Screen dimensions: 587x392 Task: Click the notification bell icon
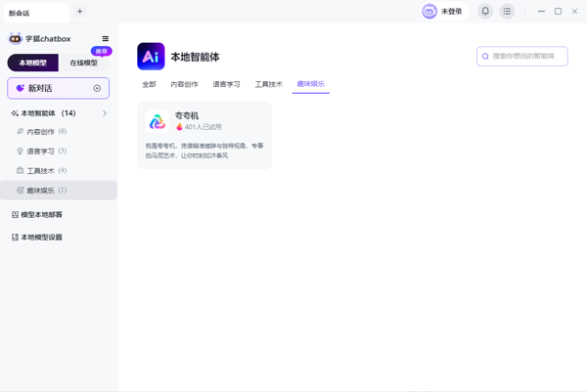[485, 12]
